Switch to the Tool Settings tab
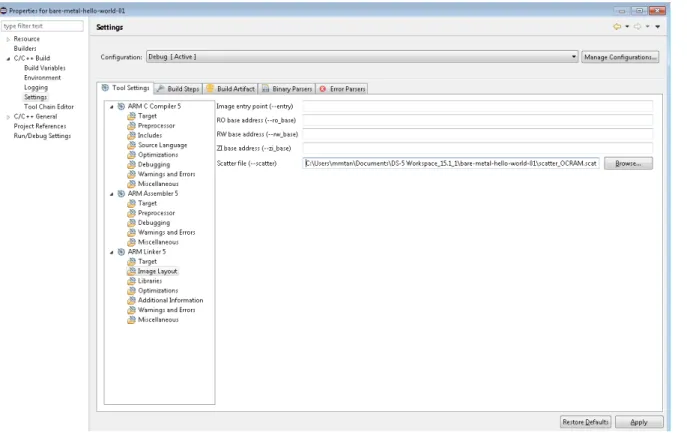Viewport: 687px width, 438px height. pos(125,88)
